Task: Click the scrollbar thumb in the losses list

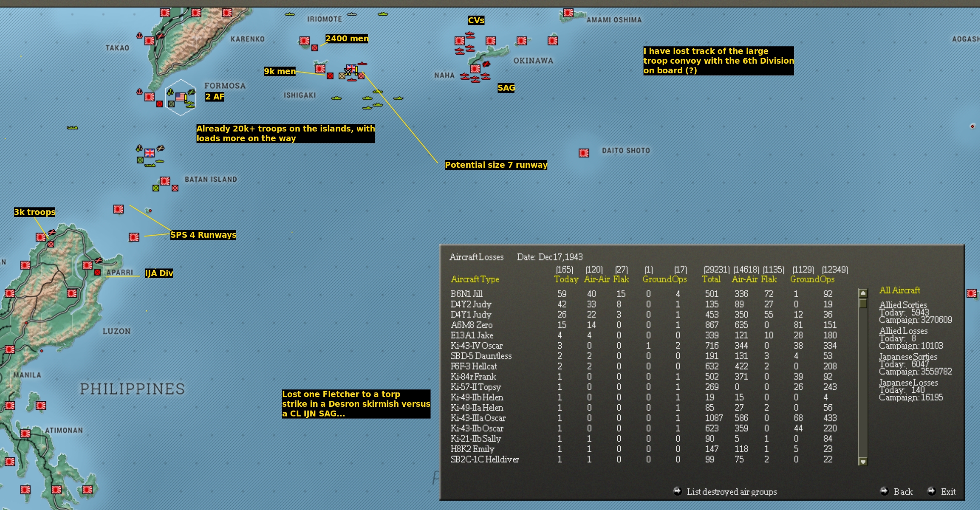Action: pyautogui.click(x=863, y=303)
